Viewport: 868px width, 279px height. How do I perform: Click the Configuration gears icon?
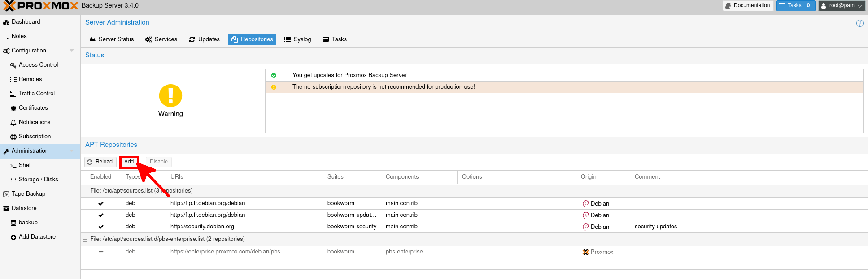pos(6,51)
